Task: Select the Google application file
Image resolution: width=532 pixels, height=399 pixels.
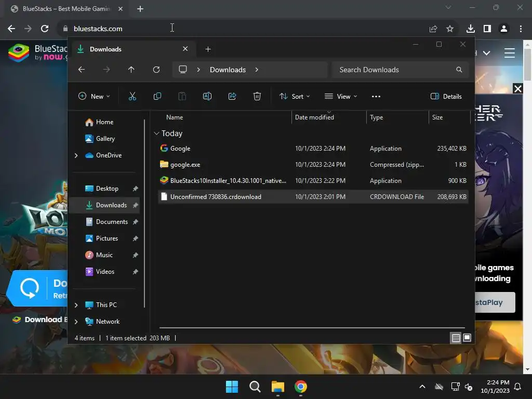Action: (x=313, y=149)
